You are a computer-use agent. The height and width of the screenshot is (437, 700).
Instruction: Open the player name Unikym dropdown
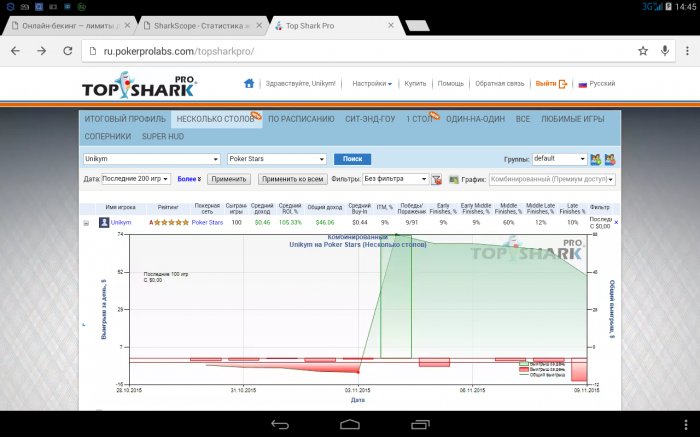click(152, 159)
